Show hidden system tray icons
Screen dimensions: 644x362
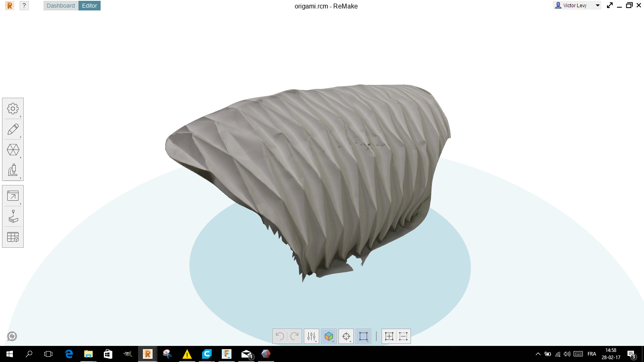pos(538,354)
